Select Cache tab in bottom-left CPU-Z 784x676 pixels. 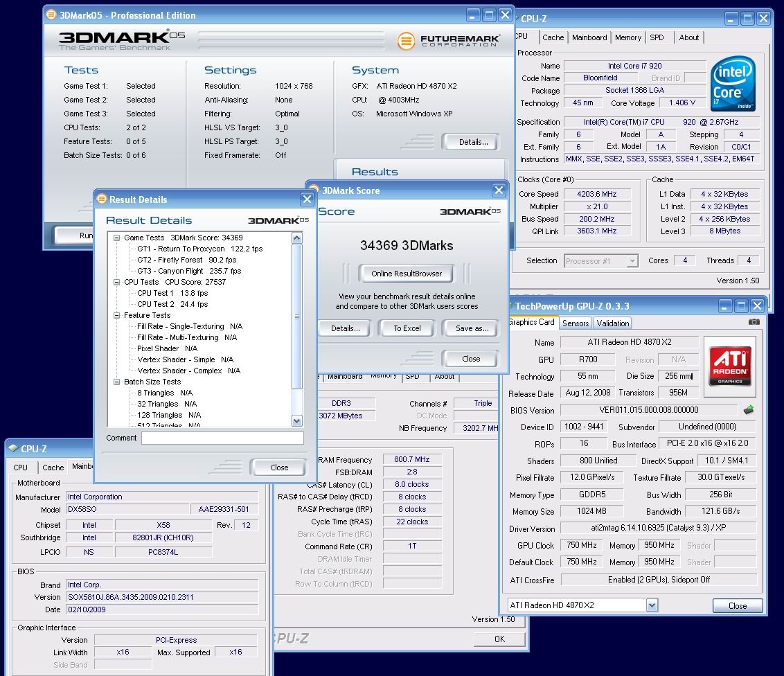(53, 468)
